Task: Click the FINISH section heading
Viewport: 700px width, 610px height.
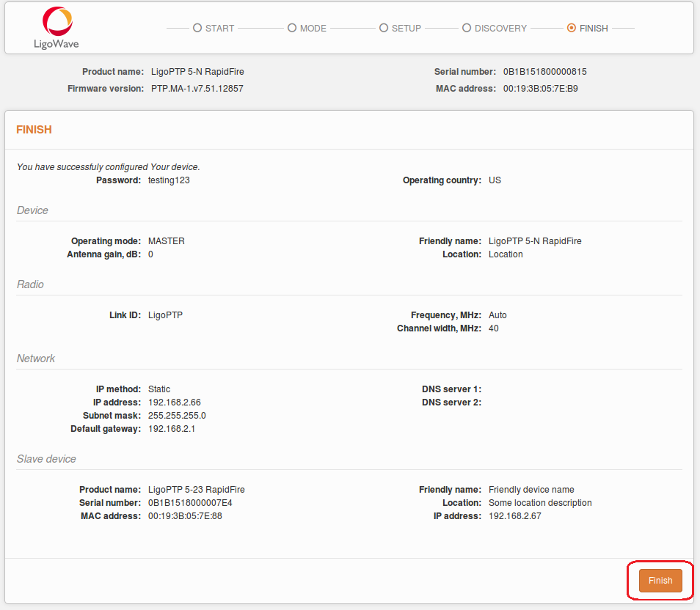Action: [x=34, y=130]
